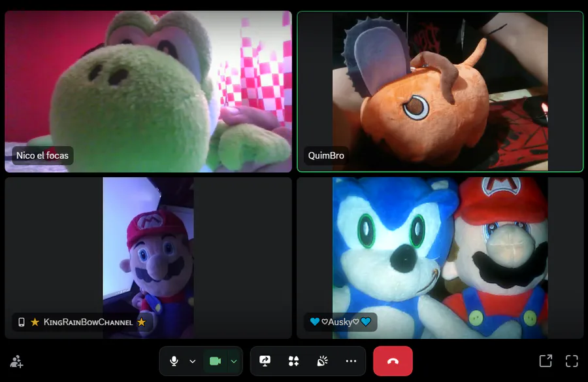Turn off the camera
Viewport: 588px width, 382px height.
pos(215,361)
